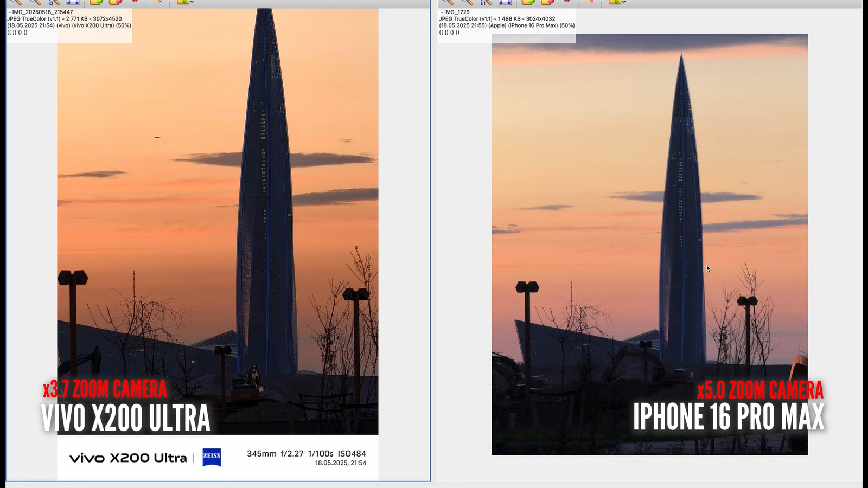This screenshot has width=868, height=488.
Task: Click red-arrow folder icon in right pane toolbar
Action: pos(547,2)
